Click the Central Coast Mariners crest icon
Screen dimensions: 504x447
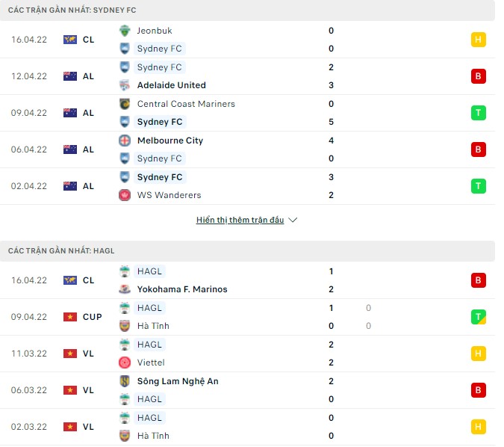coord(125,104)
